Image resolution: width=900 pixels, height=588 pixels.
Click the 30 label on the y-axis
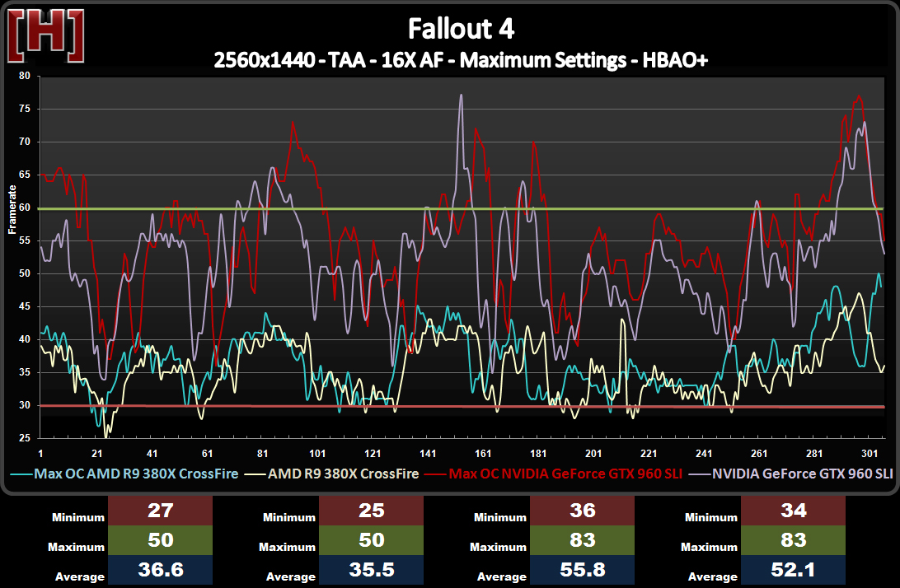click(25, 405)
